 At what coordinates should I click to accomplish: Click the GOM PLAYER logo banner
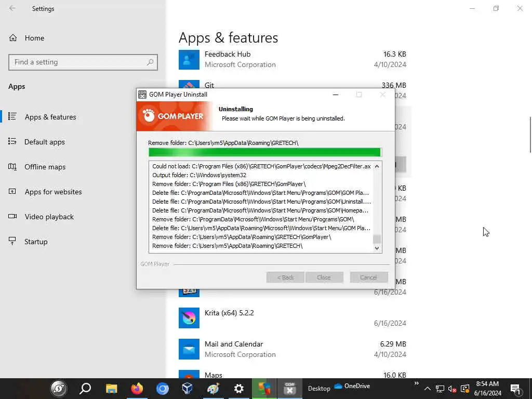[x=175, y=116]
